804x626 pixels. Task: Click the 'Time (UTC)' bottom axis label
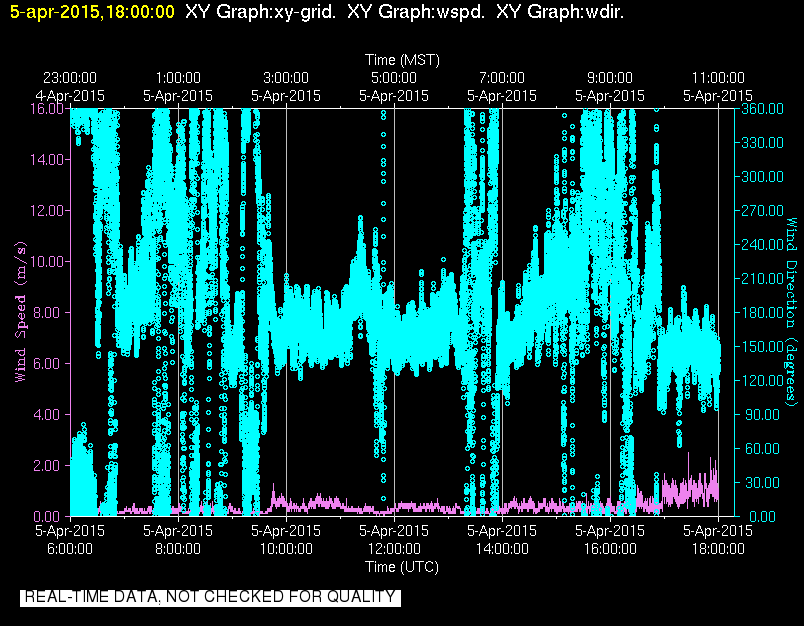pos(402,567)
